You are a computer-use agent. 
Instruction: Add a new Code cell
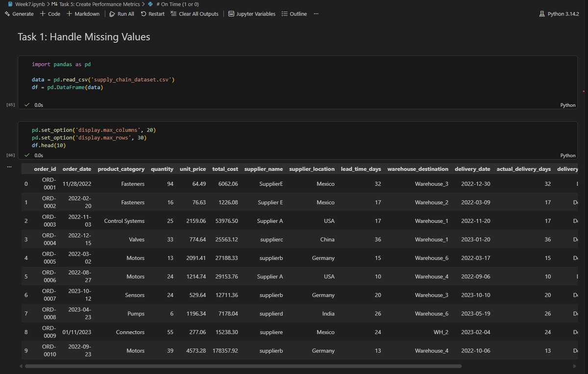click(x=50, y=14)
